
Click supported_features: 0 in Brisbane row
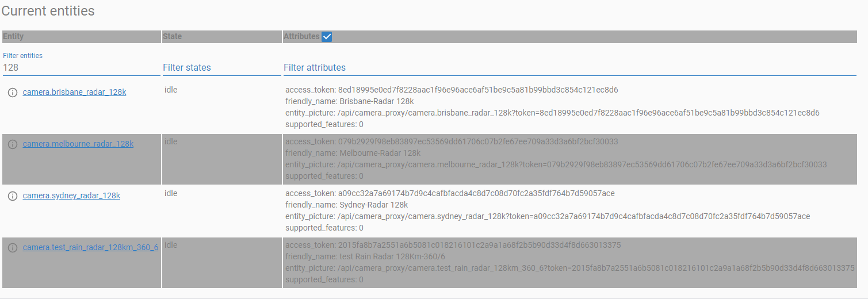(x=324, y=124)
